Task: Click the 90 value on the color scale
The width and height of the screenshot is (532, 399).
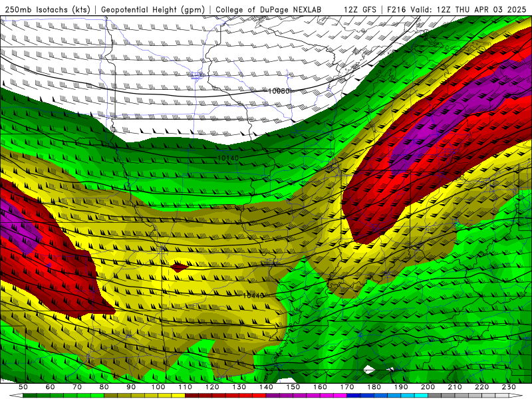Action: click(131, 387)
